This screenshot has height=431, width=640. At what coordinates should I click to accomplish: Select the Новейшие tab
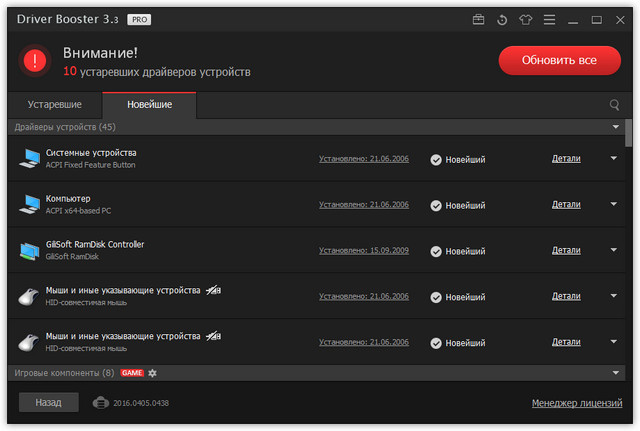(x=149, y=104)
